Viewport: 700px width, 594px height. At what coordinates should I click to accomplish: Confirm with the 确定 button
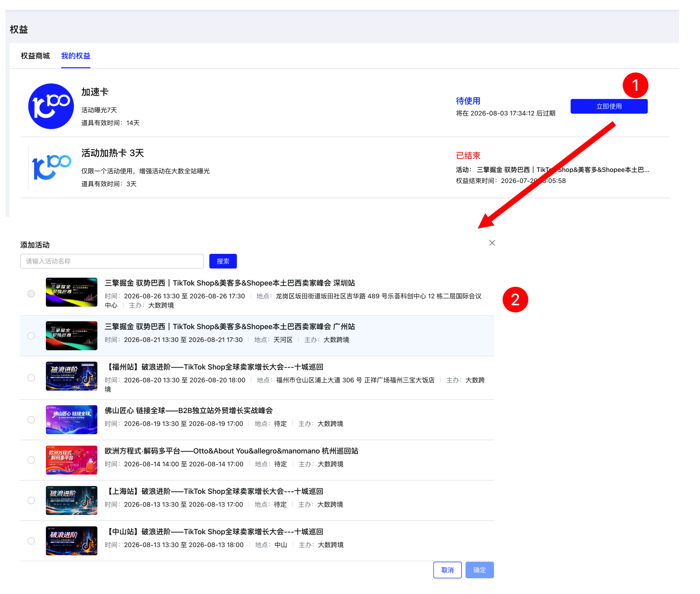pyautogui.click(x=480, y=570)
